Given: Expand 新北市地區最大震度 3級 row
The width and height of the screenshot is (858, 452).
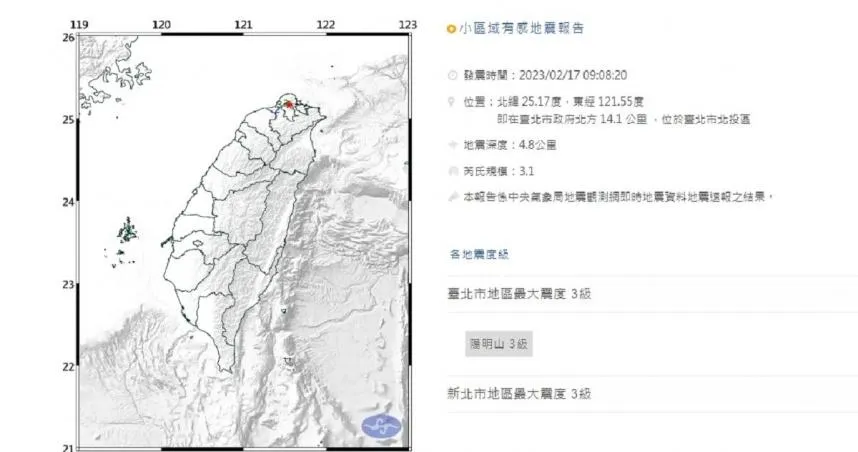Looking at the screenshot, I should pos(520,394).
